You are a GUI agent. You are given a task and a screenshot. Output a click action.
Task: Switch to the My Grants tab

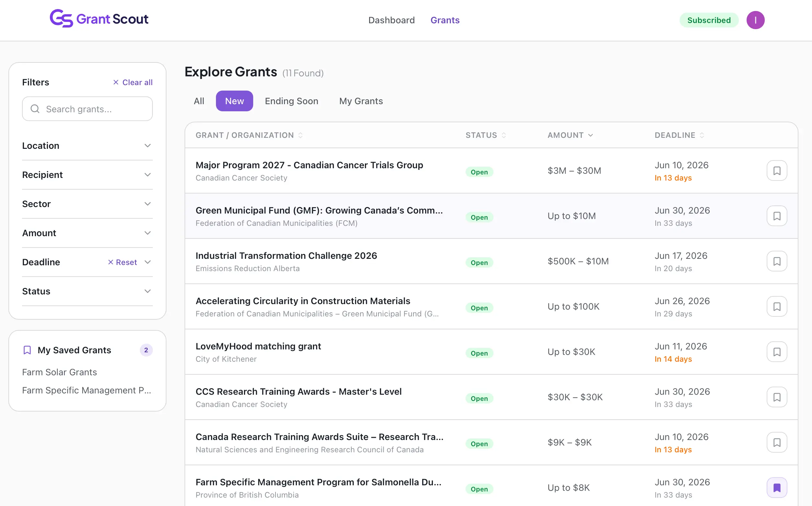[x=361, y=101]
